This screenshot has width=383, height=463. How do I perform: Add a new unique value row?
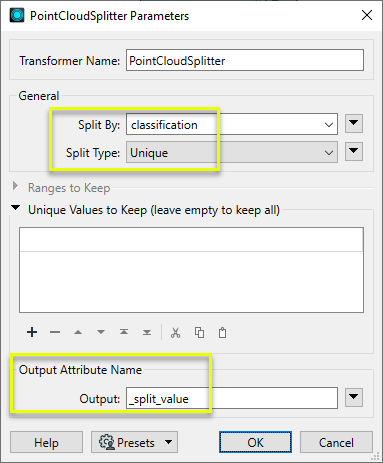coord(32,332)
